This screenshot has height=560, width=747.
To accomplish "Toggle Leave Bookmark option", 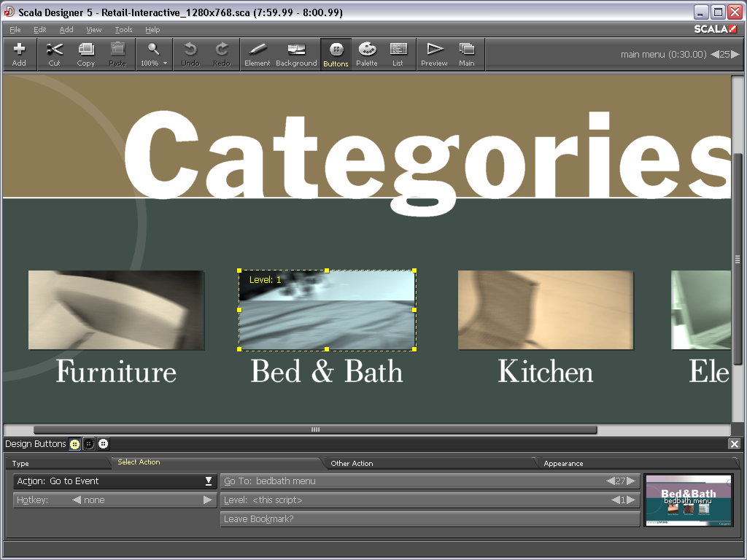I will coord(430,519).
